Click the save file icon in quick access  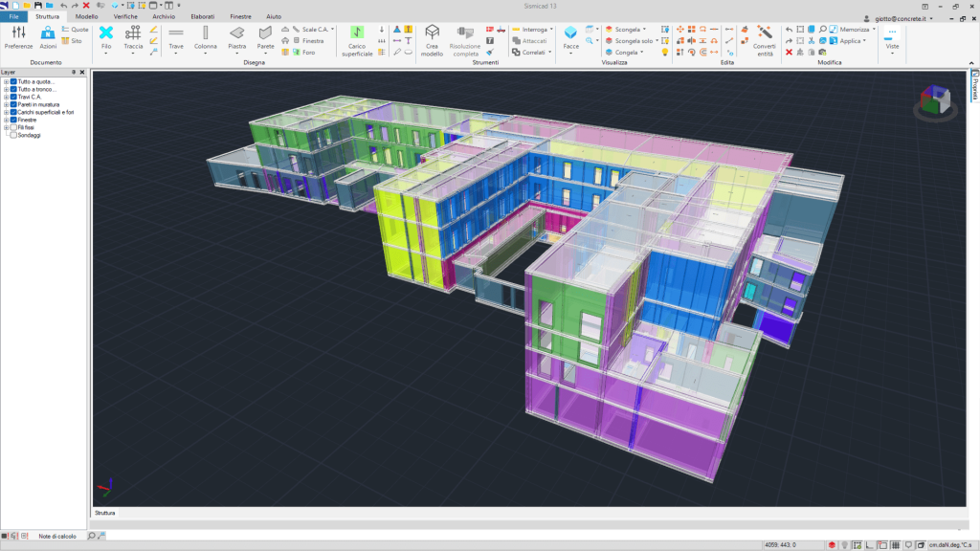[38, 6]
